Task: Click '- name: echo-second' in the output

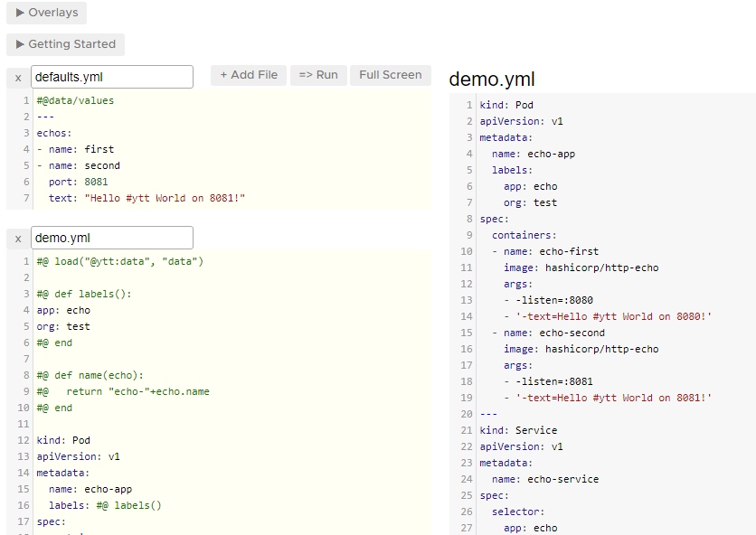Action: pos(548,333)
